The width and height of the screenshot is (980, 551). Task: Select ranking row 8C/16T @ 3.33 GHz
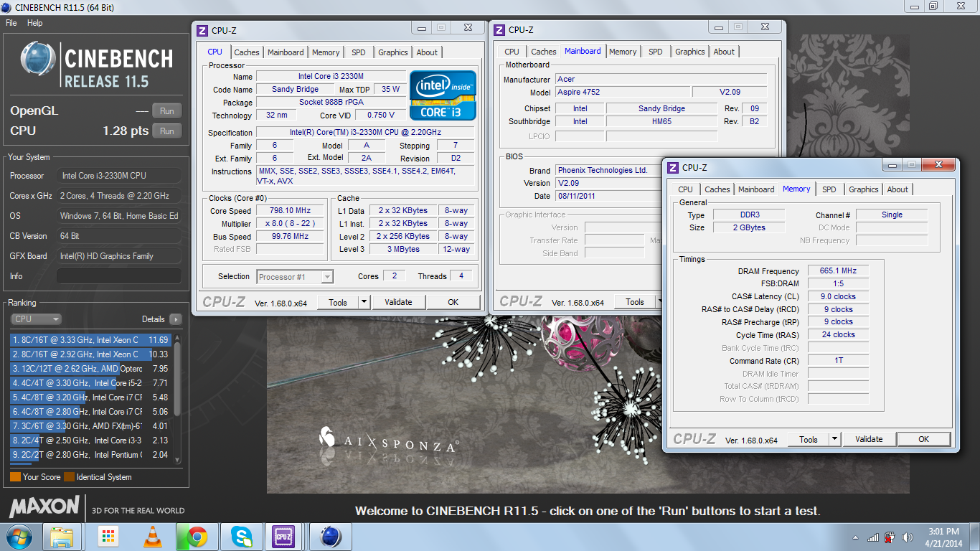pos(90,340)
